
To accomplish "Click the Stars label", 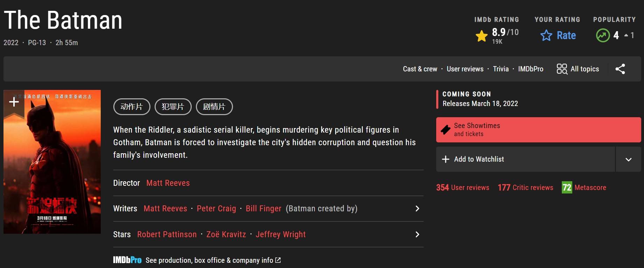I will click(122, 234).
